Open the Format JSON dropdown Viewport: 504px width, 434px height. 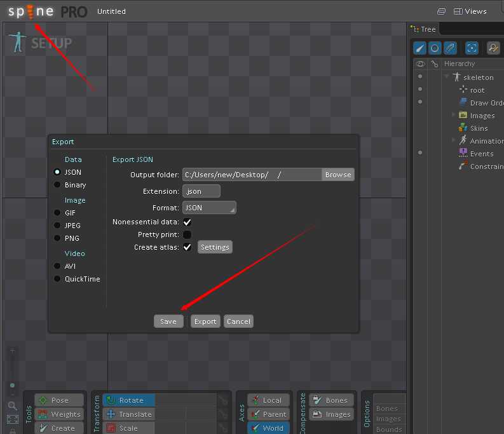[x=209, y=208]
